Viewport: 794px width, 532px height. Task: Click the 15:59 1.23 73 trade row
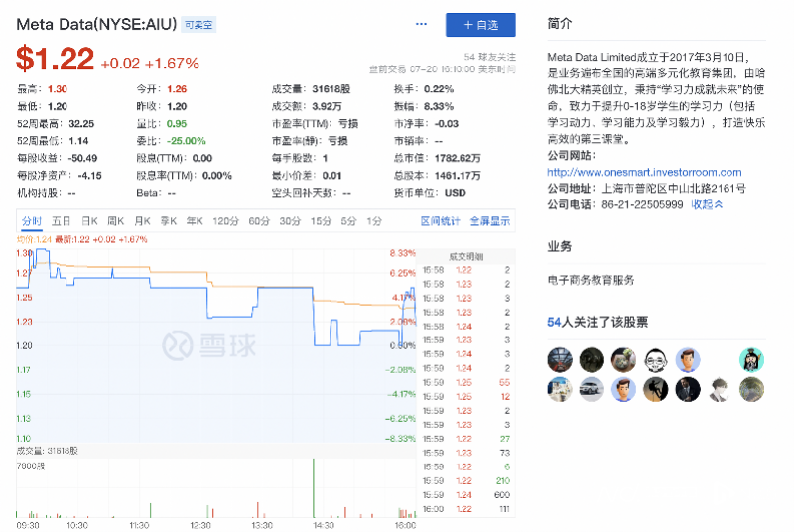465,453
